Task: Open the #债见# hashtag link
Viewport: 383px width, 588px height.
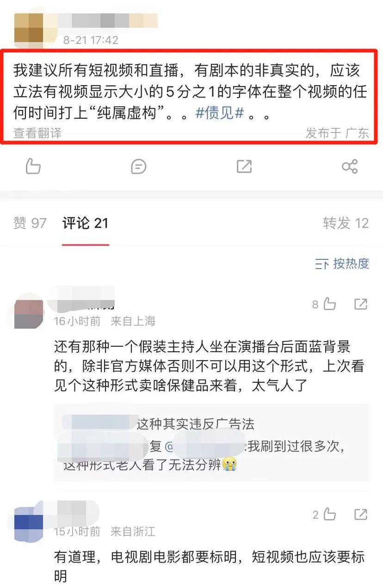Action: point(220,113)
